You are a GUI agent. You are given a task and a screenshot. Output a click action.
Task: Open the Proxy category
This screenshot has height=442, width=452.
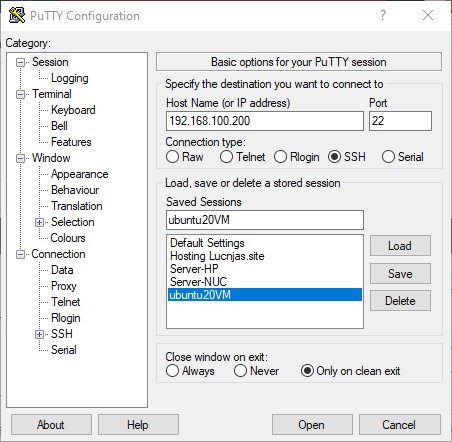(x=64, y=286)
